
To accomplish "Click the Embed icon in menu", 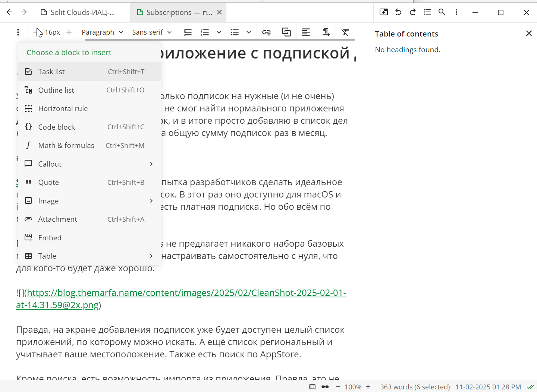I will (28, 238).
